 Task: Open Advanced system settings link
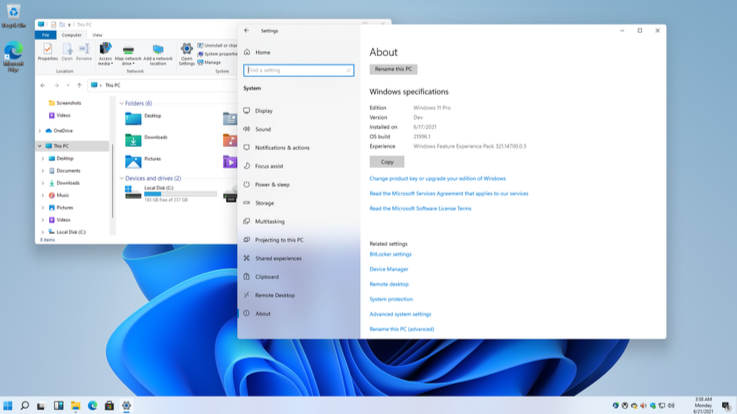(x=400, y=314)
